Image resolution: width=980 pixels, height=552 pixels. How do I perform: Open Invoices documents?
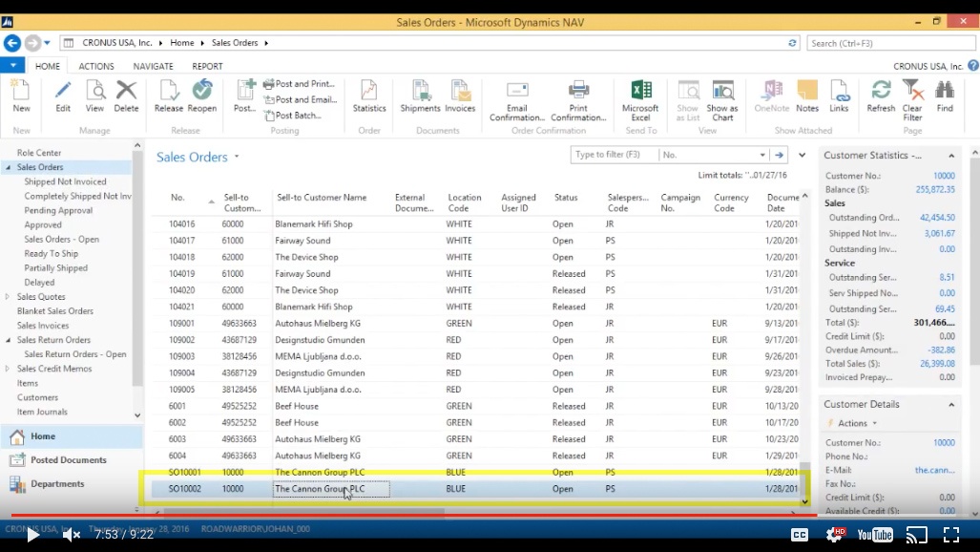(460, 96)
